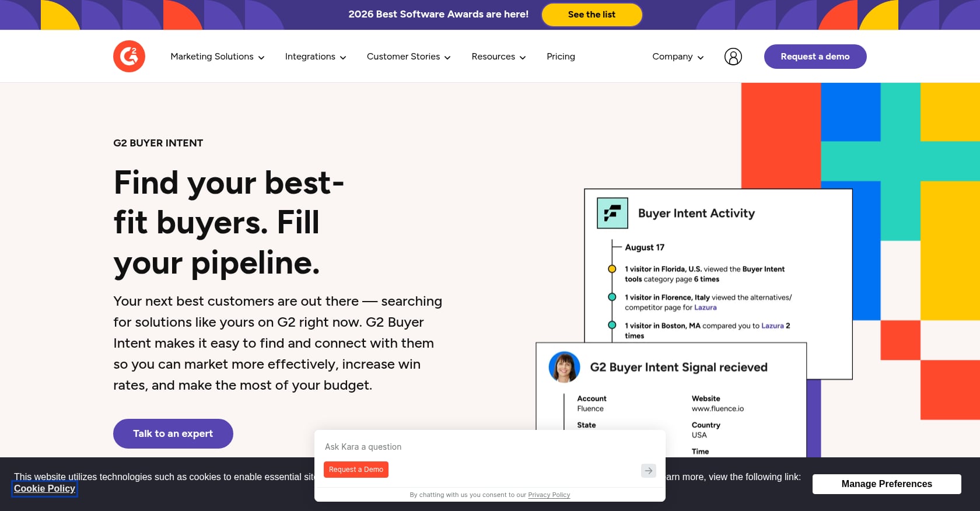
Task: Click the "August 17" date in the activity card
Action: pyautogui.click(x=645, y=247)
